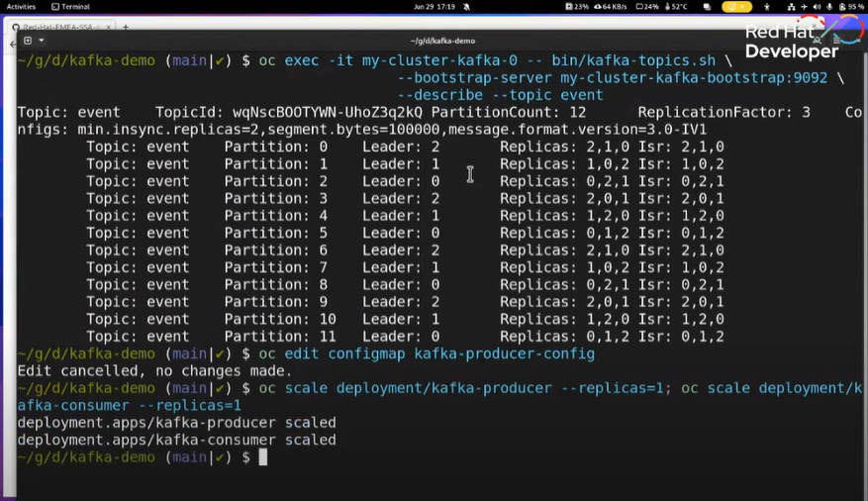Click Partition: 8 in the output

276,284
